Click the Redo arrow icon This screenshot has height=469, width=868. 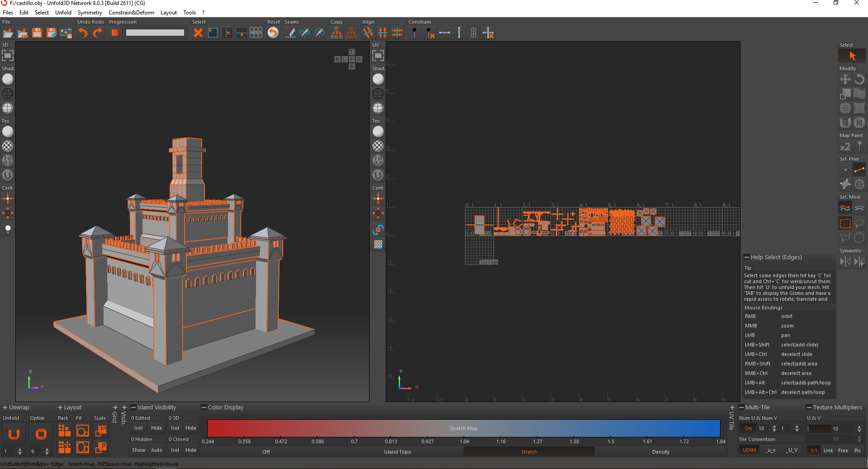click(x=98, y=33)
